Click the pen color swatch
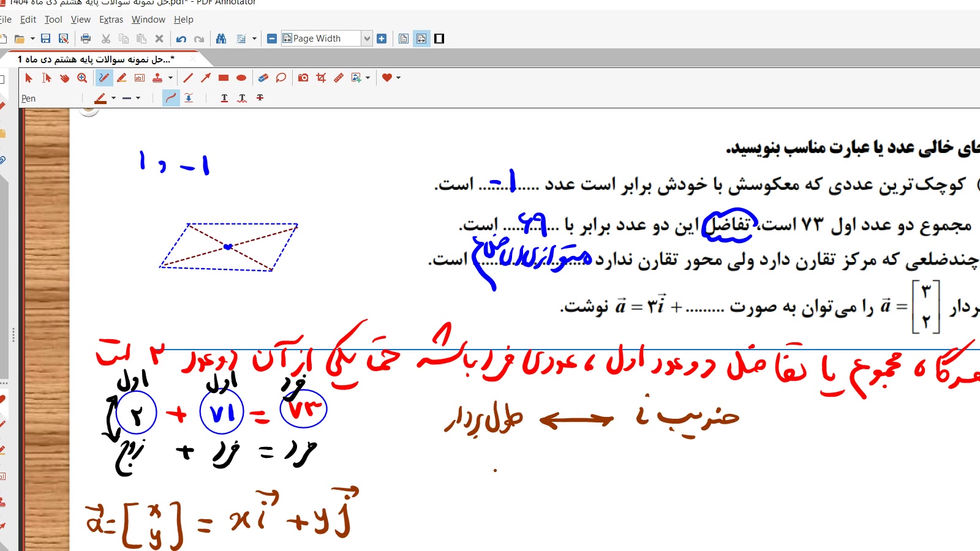The width and height of the screenshot is (980, 551). tap(100, 98)
